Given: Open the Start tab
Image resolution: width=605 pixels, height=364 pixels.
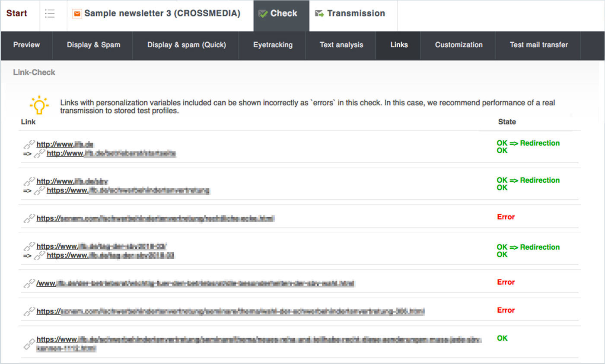Looking at the screenshot, I should (17, 13).
